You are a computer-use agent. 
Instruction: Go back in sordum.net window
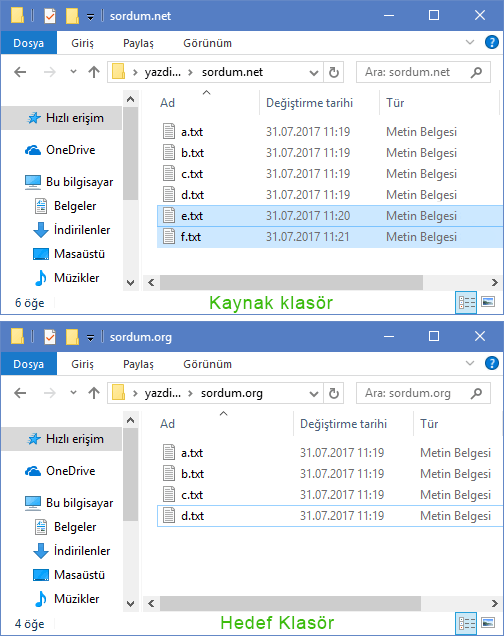tap(20, 72)
